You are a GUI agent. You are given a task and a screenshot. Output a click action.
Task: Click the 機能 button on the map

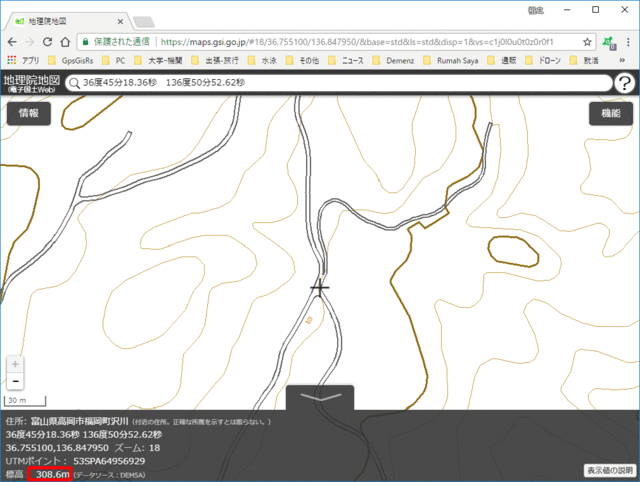pos(611,113)
